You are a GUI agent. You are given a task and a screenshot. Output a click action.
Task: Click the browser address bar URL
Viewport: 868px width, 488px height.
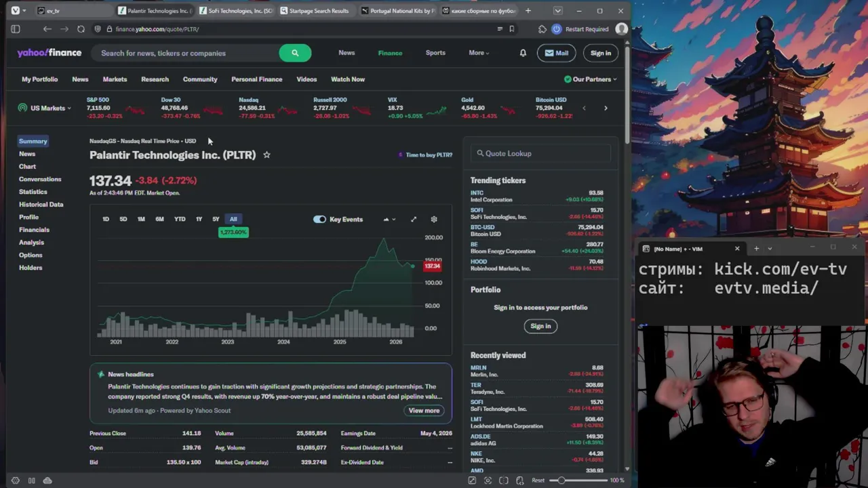(x=157, y=29)
